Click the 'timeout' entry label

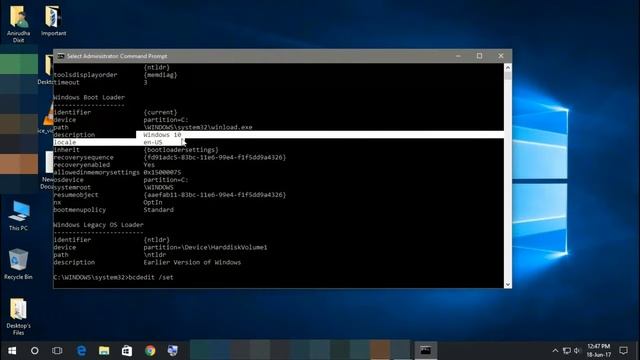tap(67, 82)
